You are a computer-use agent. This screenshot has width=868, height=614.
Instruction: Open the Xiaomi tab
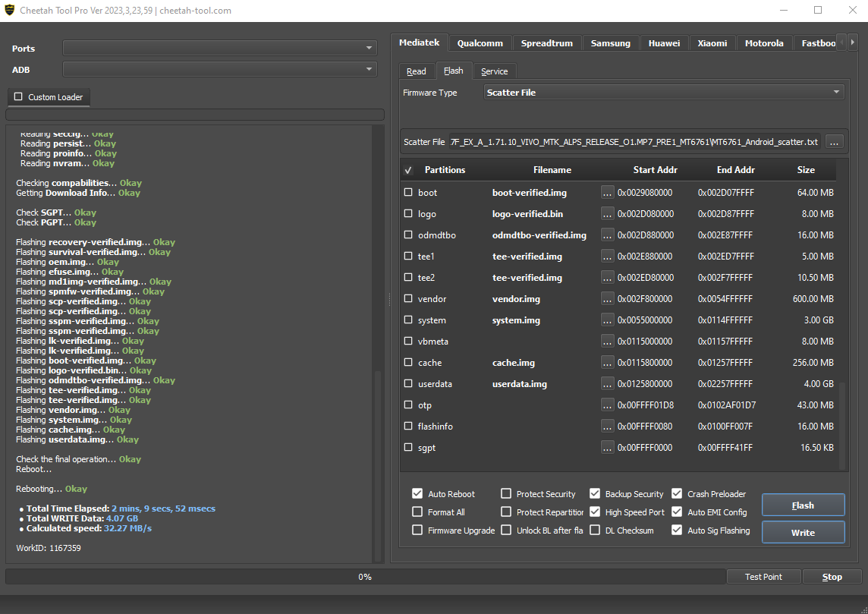[712, 43]
